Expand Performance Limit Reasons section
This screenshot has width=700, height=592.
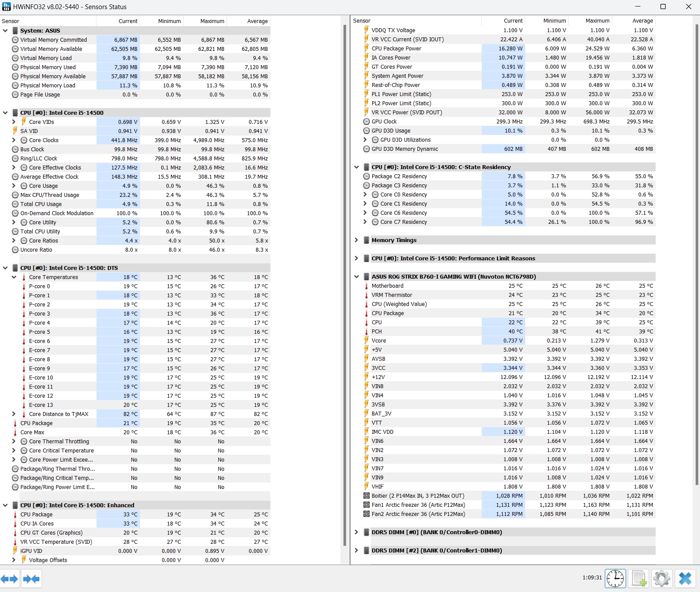pyautogui.click(x=356, y=258)
